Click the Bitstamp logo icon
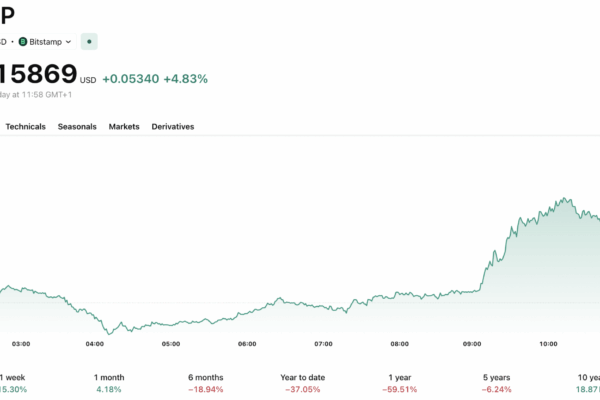Screen dimensions: 600x400 23,42
